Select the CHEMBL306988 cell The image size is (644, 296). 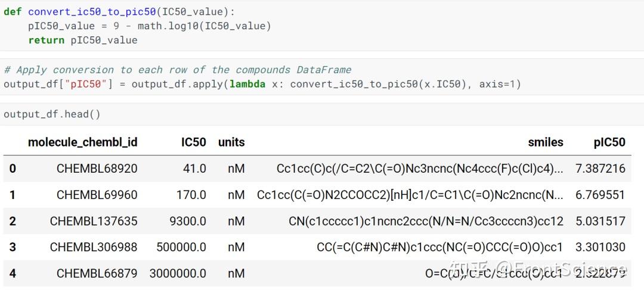(x=94, y=247)
